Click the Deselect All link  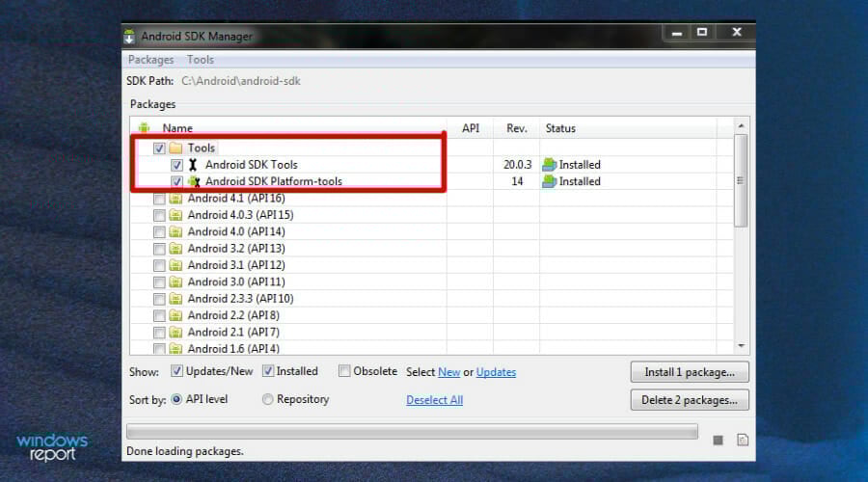point(435,399)
